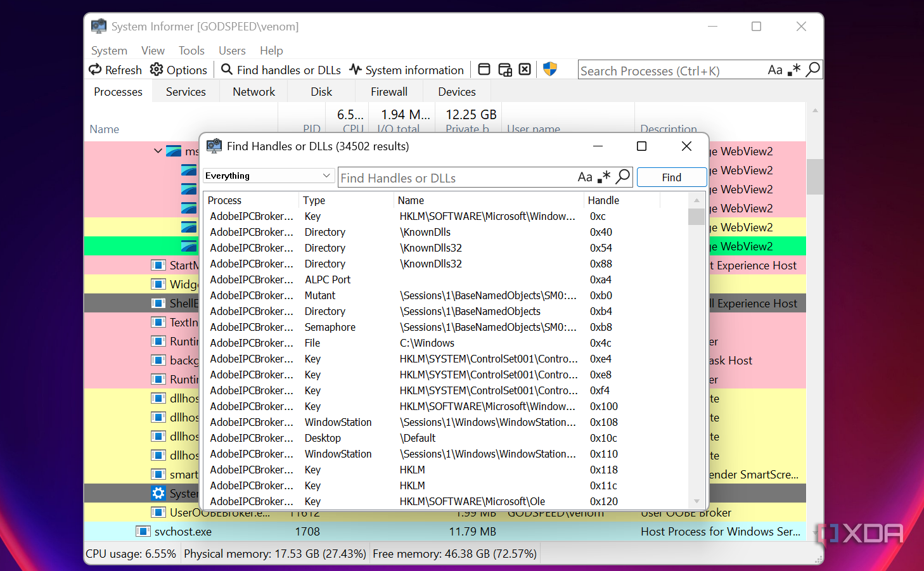
Task: Select the HKLM\SOFTWARE\Microsoft\Ole key row
Action: click(446, 501)
